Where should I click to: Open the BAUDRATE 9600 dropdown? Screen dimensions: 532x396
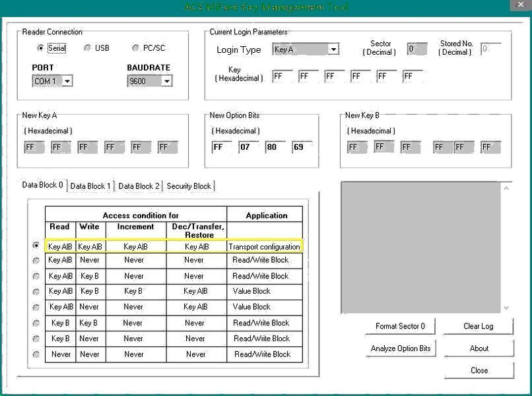tap(150, 81)
